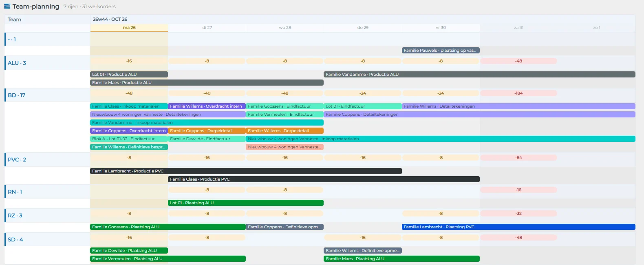Open the 'RN · 1' team row
This screenshot has height=265, width=644.
pos(47,192)
